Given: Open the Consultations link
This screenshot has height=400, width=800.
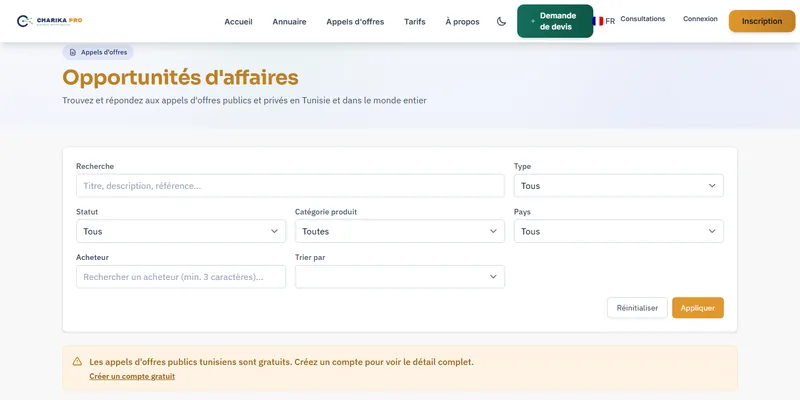Looking at the screenshot, I should tap(643, 19).
